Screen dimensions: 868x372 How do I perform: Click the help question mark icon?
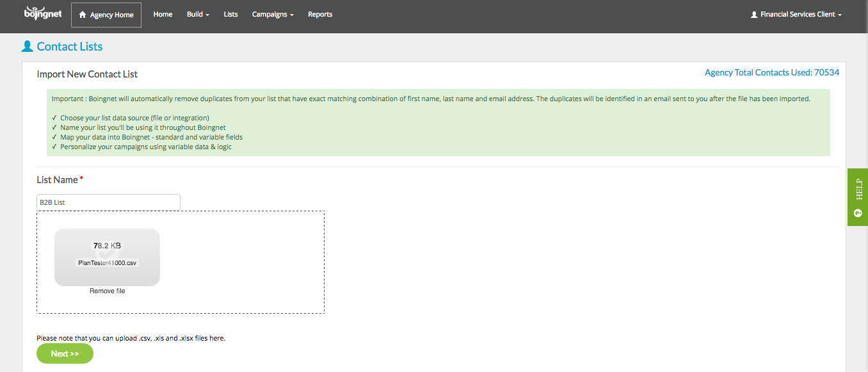[858, 213]
